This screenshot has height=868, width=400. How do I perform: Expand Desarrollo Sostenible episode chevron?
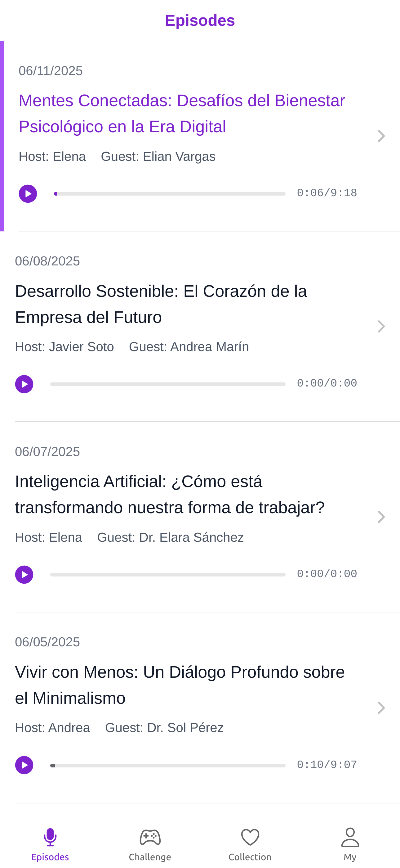click(381, 327)
